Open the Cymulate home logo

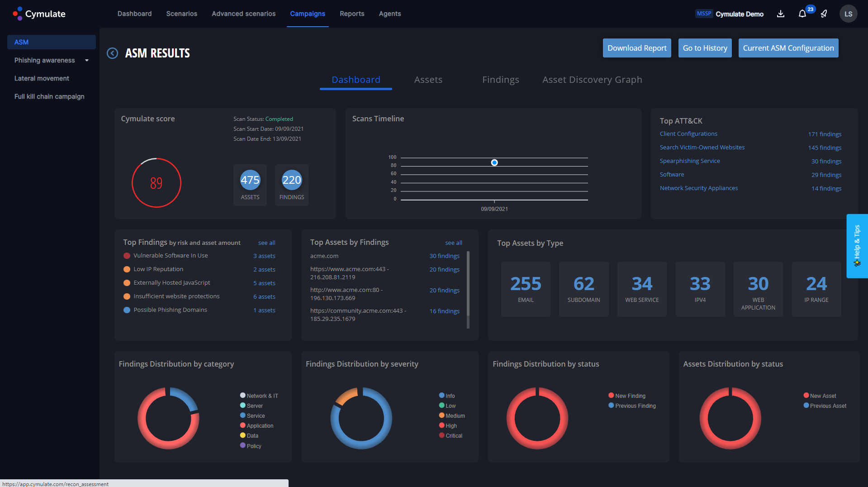pyautogui.click(x=39, y=14)
